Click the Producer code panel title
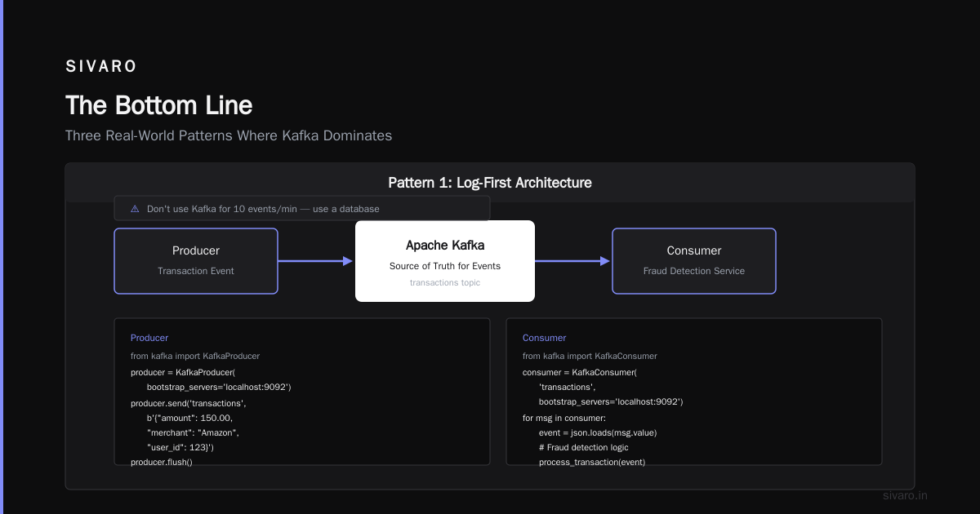Screen dimensions: 980x514 tap(149, 338)
